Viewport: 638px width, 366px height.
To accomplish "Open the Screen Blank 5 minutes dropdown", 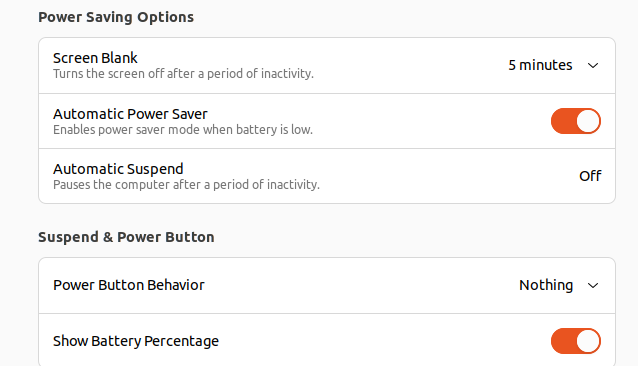I will [x=553, y=65].
